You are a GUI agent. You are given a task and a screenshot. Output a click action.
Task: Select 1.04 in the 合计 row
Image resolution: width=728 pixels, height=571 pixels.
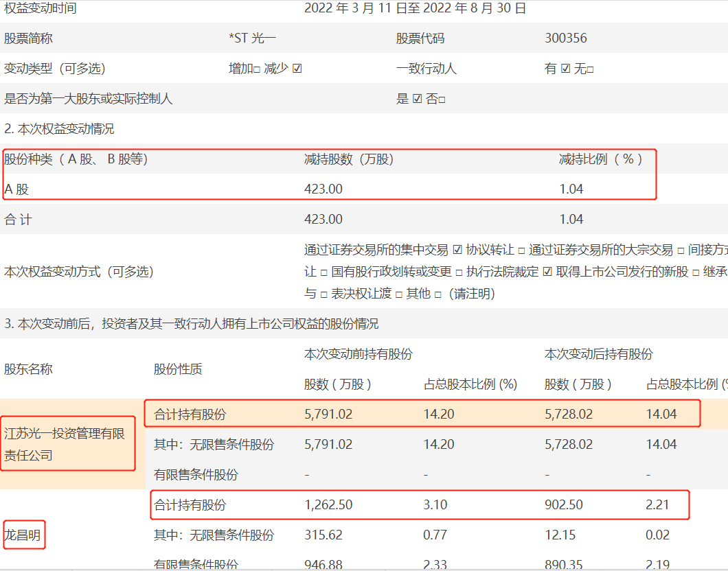click(571, 220)
